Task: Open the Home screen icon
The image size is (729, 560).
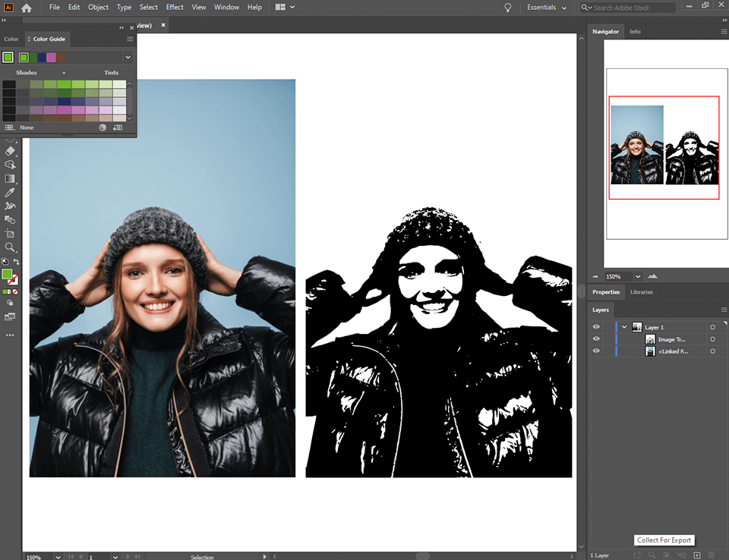Action: tap(27, 8)
